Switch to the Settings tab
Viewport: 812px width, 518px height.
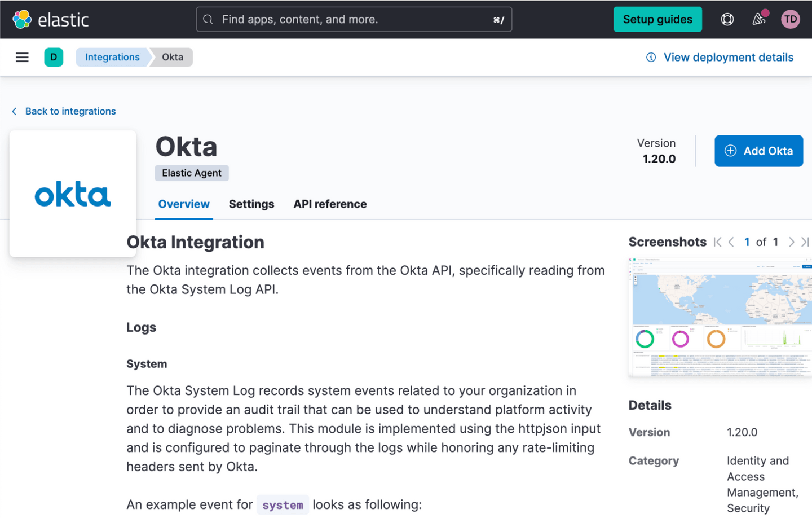pyautogui.click(x=251, y=204)
